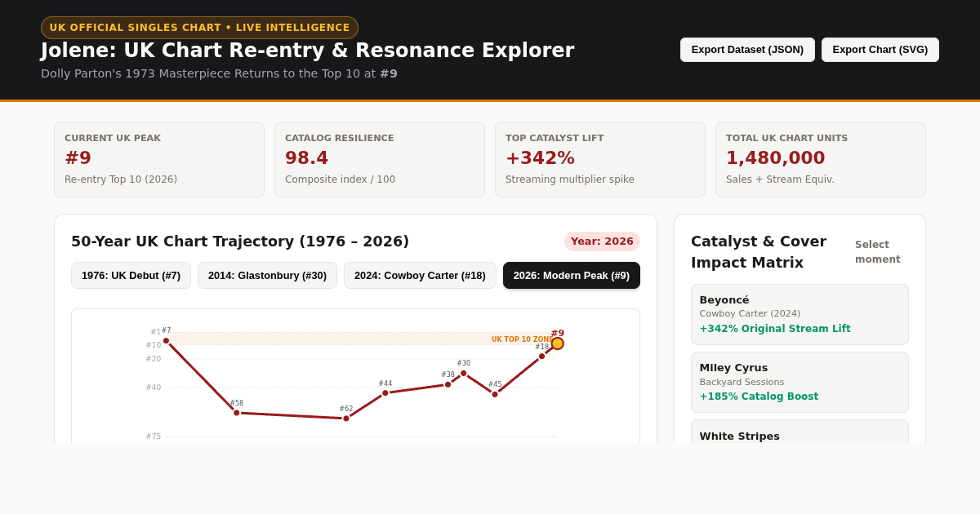Click the 50-Year UK Chart Trajectory heading
This screenshot has width=980, height=514.
click(x=240, y=241)
